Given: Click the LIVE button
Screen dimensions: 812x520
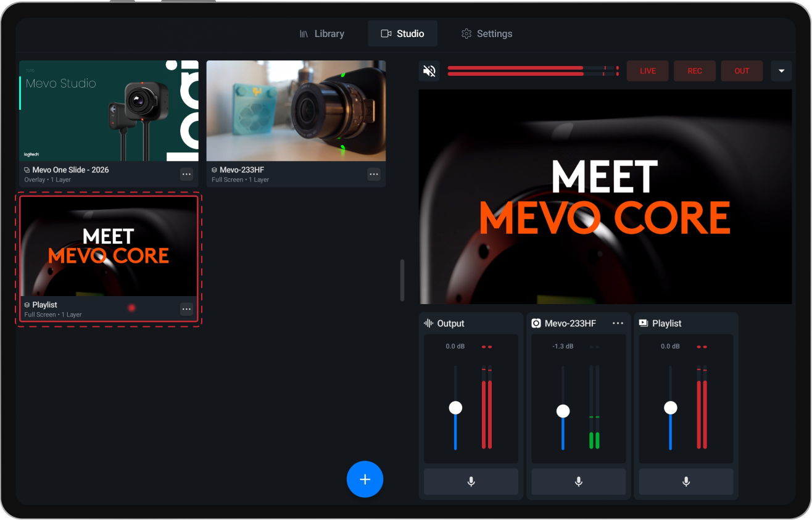Looking at the screenshot, I should point(647,70).
